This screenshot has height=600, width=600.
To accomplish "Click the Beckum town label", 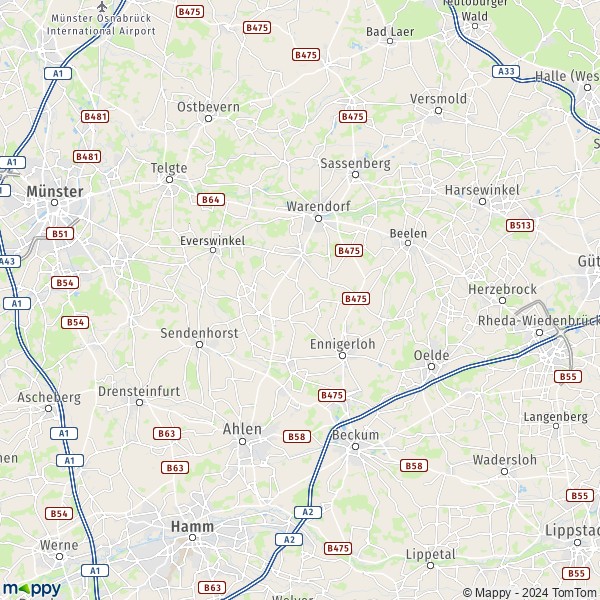I will point(355,435).
